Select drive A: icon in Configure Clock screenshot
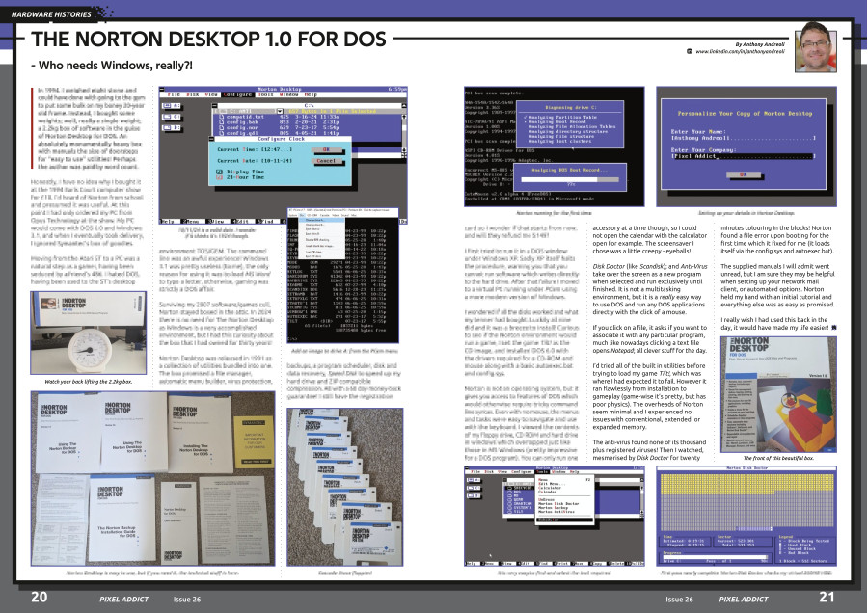Screen dimensions: 868x613 point(172,106)
